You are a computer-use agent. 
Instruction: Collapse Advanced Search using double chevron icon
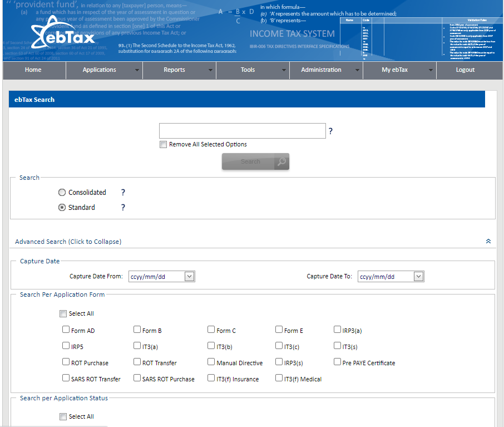(488, 241)
